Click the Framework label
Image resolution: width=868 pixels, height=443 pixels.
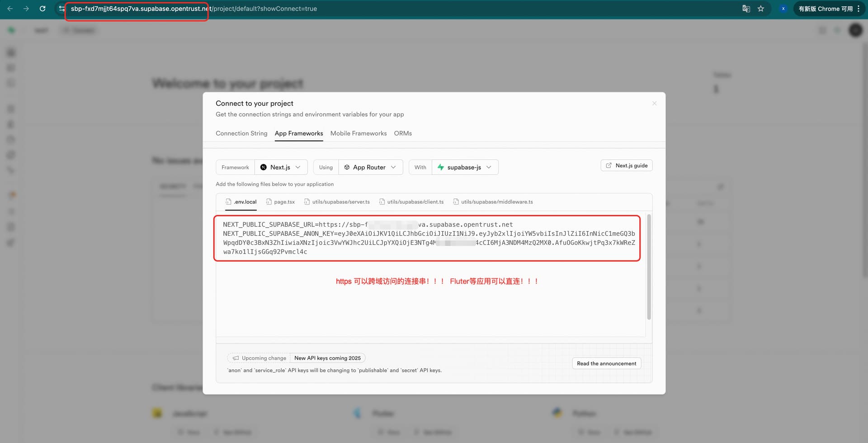[x=235, y=167]
